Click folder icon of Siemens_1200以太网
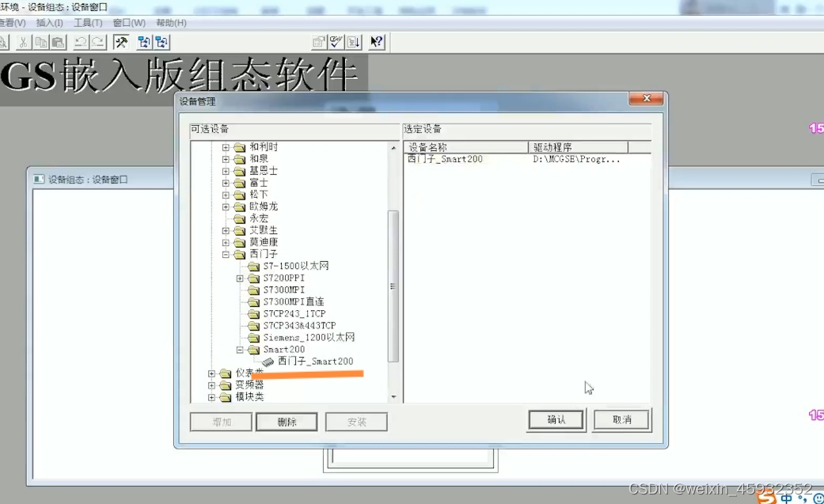 [254, 338]
